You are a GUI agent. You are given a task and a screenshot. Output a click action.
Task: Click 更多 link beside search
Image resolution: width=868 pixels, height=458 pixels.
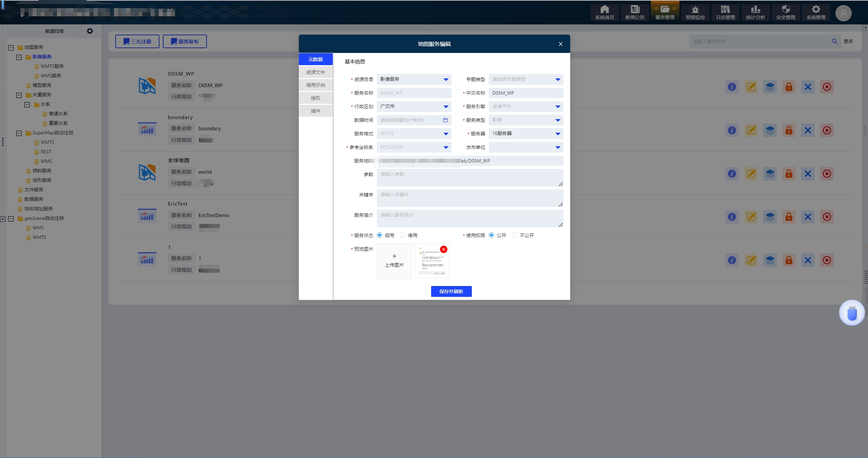pos(848,41)
